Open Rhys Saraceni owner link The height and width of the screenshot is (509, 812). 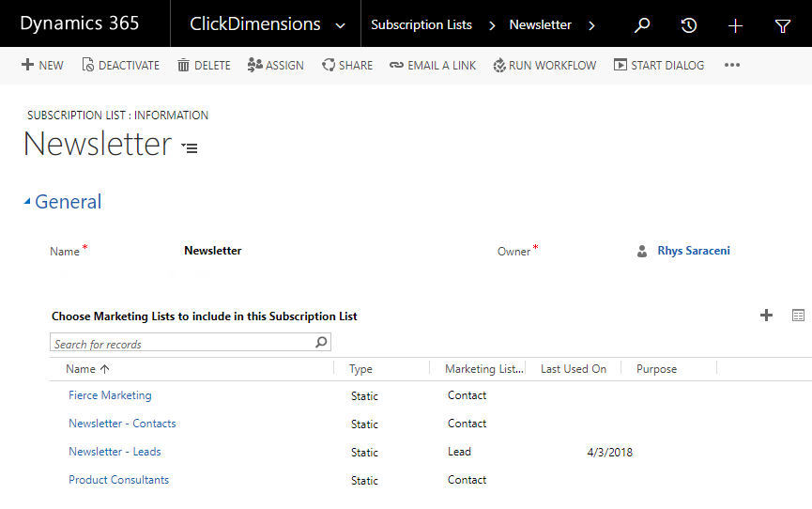point(694,251)
